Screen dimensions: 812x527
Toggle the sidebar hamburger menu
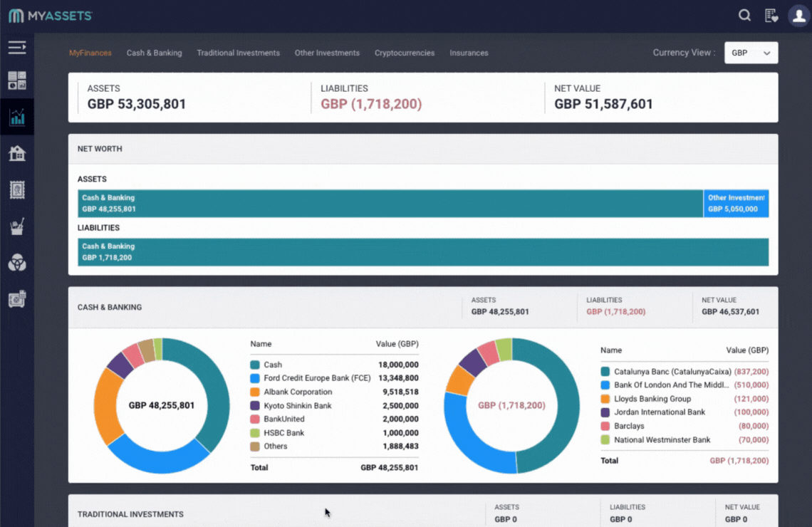(x=17, y=48)
